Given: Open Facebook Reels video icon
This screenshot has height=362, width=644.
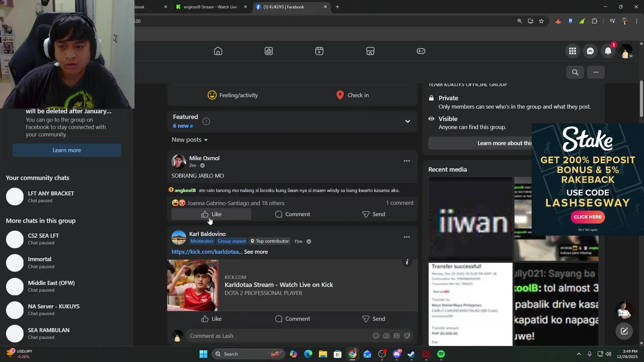Looking at the screenshot, I should [x=319, y=51].
